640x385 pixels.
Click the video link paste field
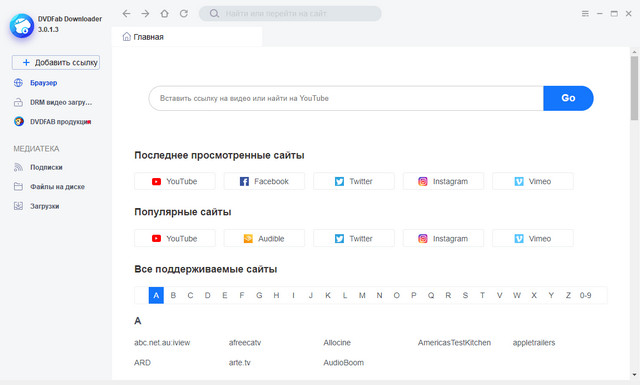(346, 98)
